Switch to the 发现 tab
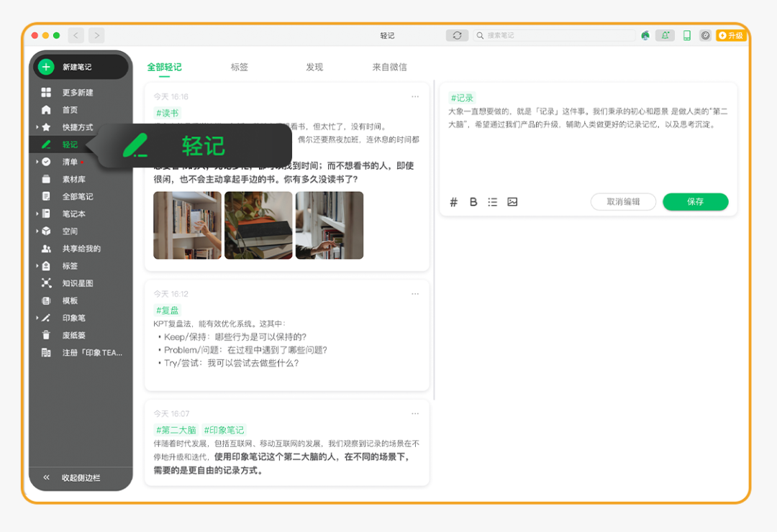This screenshot has width=777, height=532. click(x=314, y=67)
